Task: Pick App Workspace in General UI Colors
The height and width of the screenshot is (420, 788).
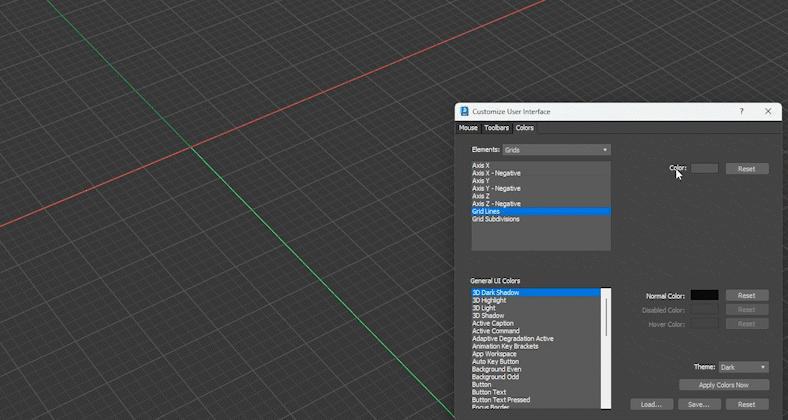Action: click(x=494, y=354)
